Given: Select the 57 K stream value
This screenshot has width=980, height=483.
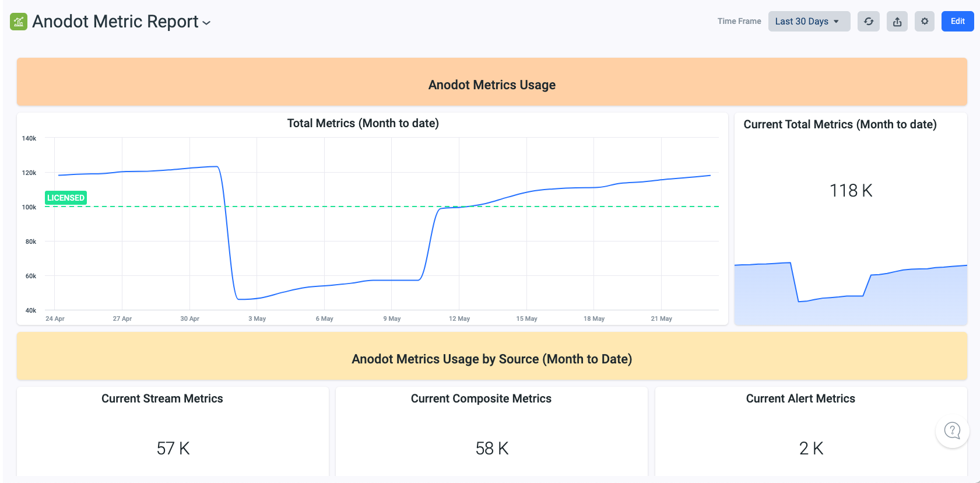Looking at the screenshot, I should (173, 448).
